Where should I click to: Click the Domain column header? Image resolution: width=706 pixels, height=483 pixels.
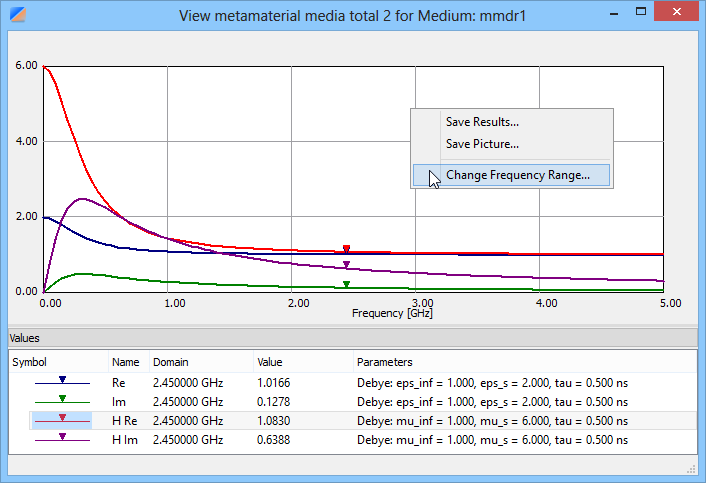(x=169, y=361)
